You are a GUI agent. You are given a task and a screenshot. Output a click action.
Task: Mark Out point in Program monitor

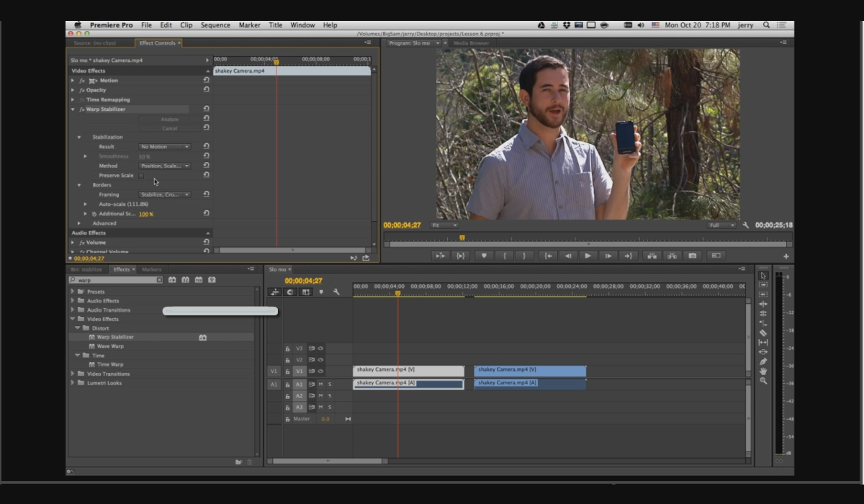524,256
